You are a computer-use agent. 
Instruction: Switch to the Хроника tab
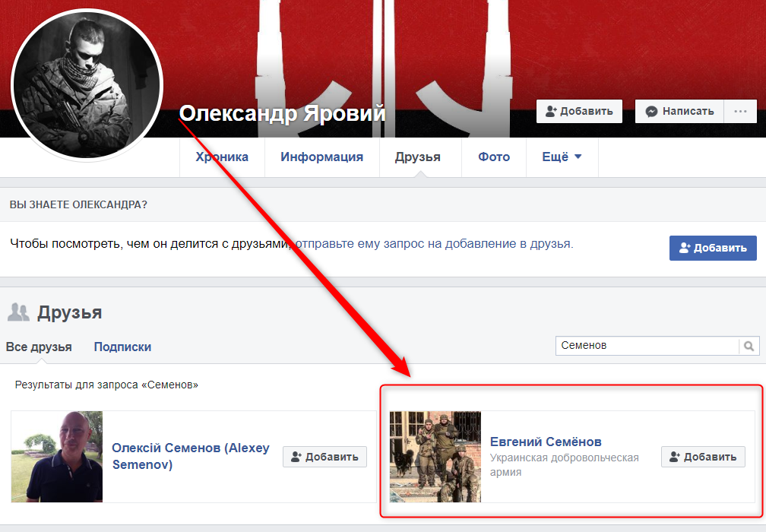coord(222,157)
